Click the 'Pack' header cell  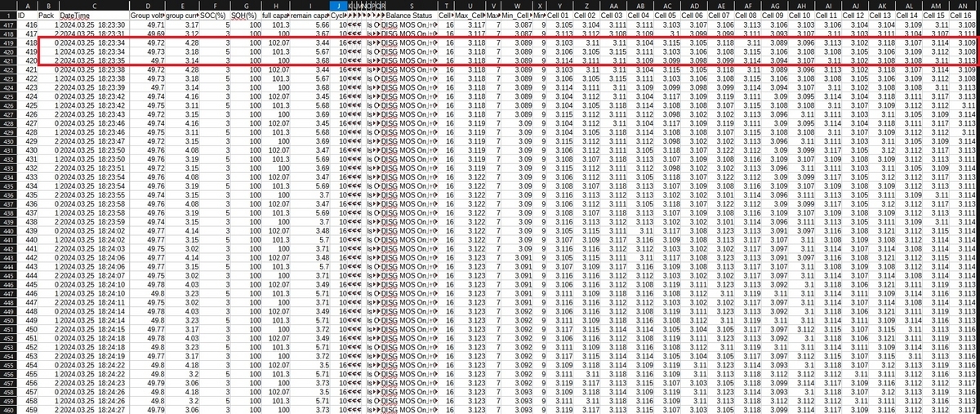(x=48, y=16)
